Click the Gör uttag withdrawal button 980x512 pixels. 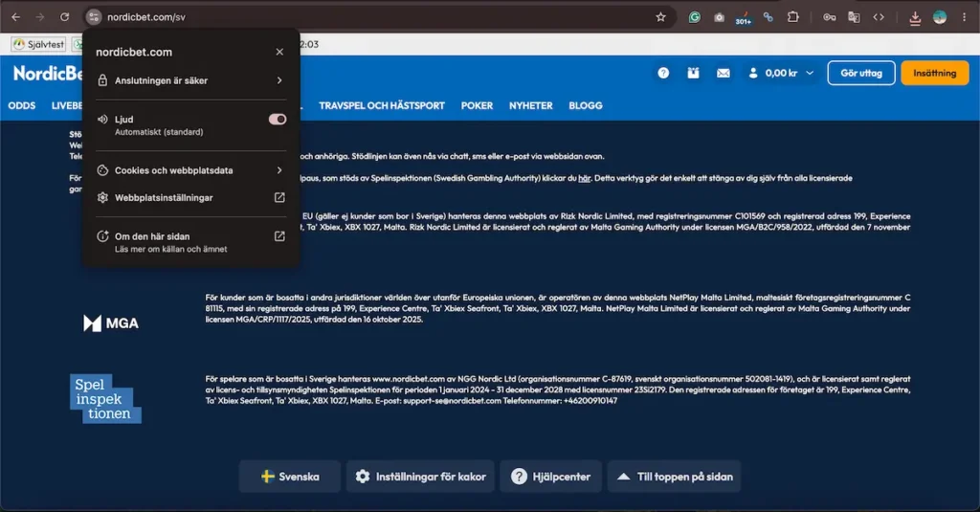tap(861, 73)
